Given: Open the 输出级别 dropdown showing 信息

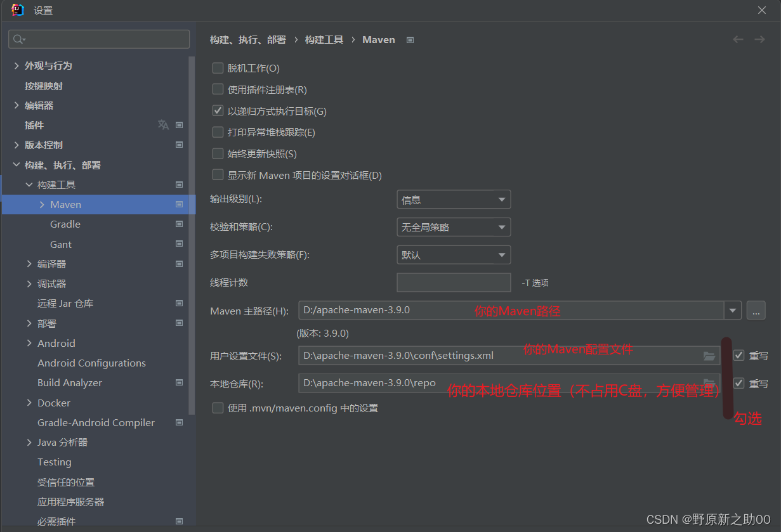Looking at the screenshot, I should (x=453, y=199).
